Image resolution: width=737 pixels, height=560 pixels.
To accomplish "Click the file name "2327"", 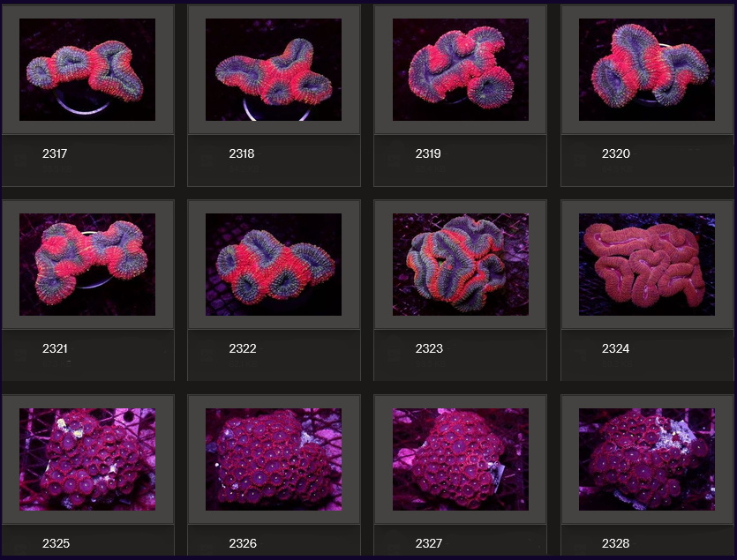I will tap(429, 543).
